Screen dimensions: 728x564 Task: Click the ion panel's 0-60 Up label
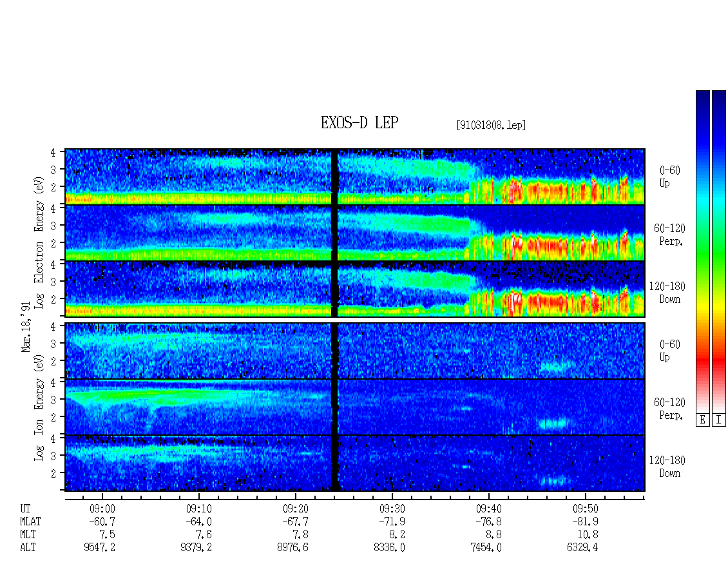669,351
